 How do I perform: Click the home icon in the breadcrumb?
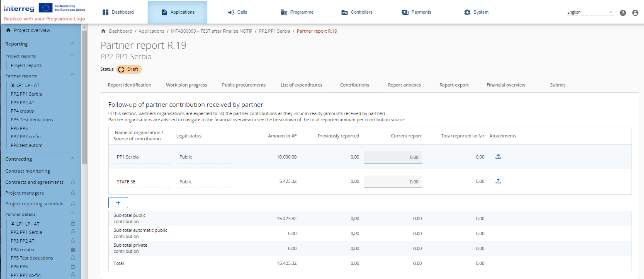pyautogui.click(x=103, y=31)
